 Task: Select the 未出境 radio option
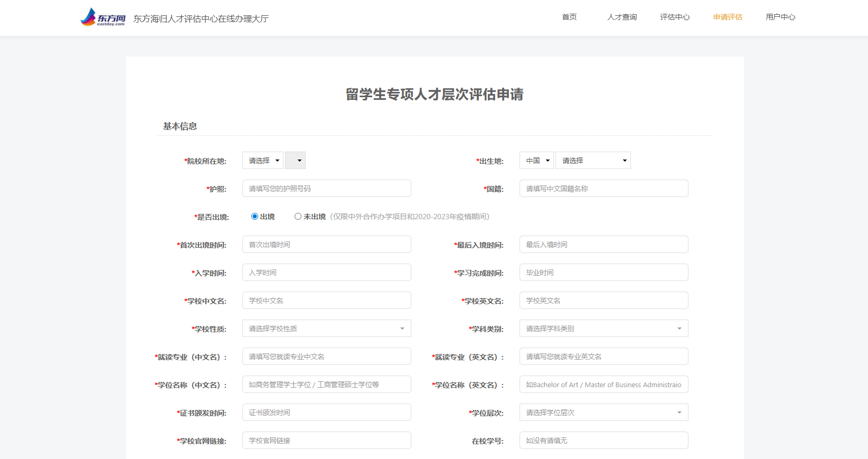click(298, 217)
